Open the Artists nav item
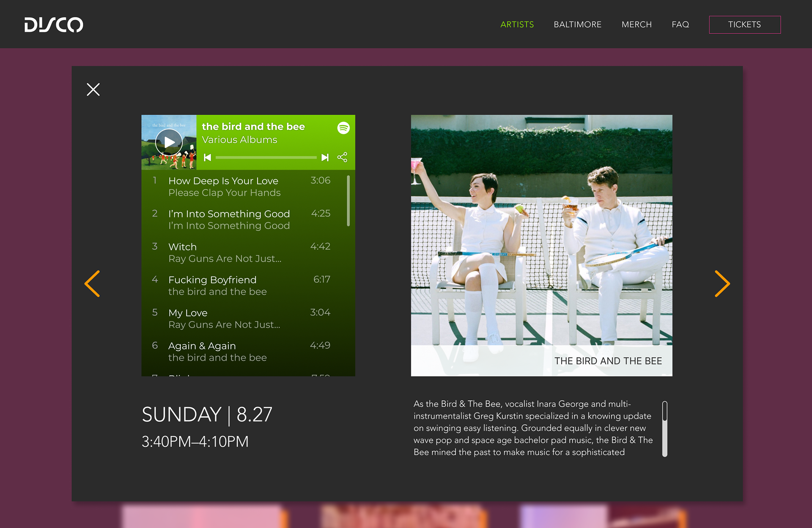 (x=517, y=25)
